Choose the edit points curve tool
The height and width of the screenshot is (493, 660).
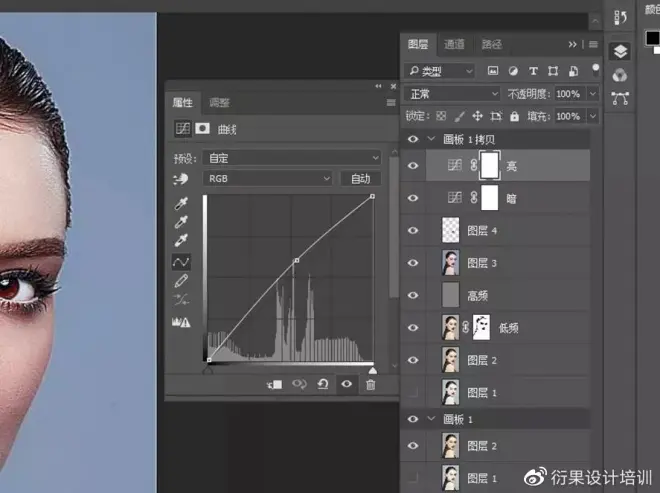[181, 262]
